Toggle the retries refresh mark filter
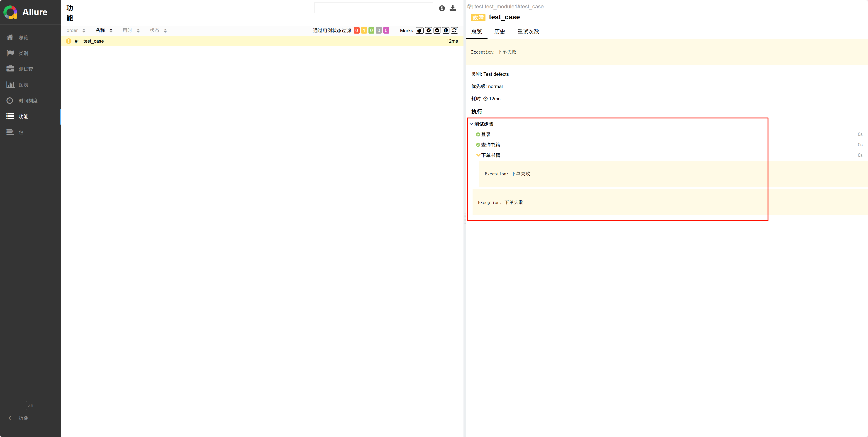This screenshot has height=437, width=868. pos(455,30)
